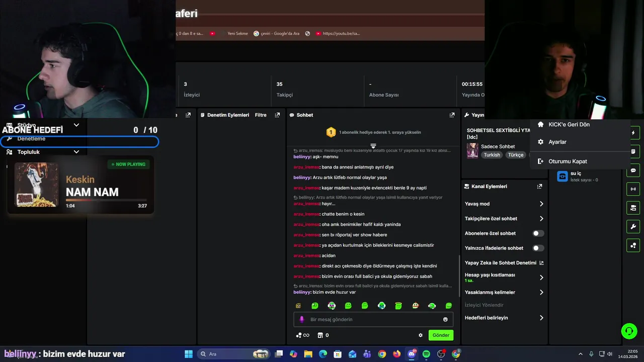Insert the last emote in the emote row
644x362 pixels.
click(449, 306)
